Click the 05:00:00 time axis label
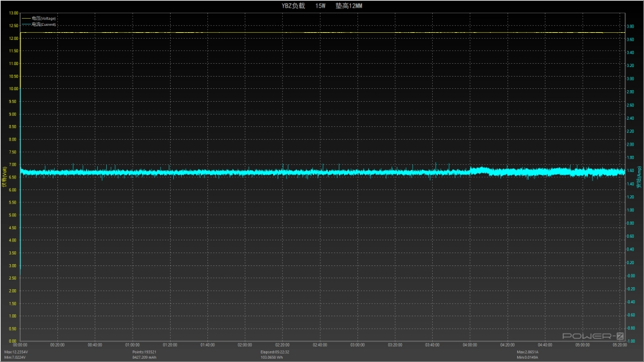The width and height of the screenshot is (644, 362). 582,345
